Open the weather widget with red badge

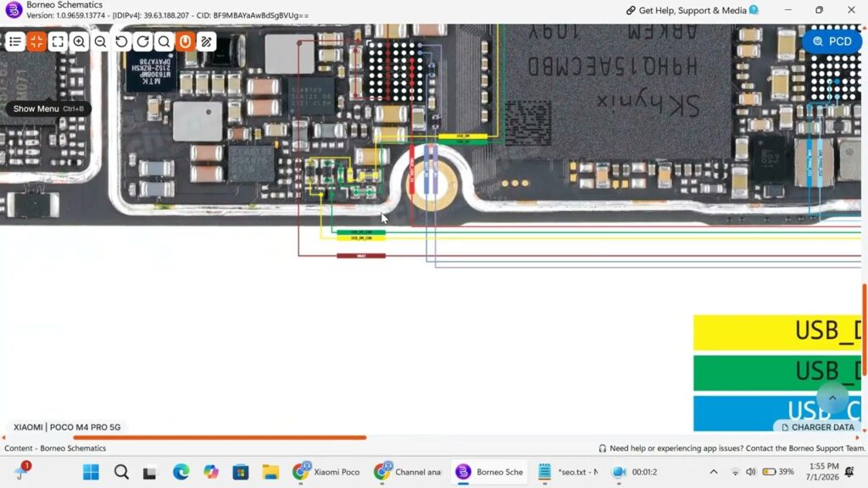tap(22, 471)
